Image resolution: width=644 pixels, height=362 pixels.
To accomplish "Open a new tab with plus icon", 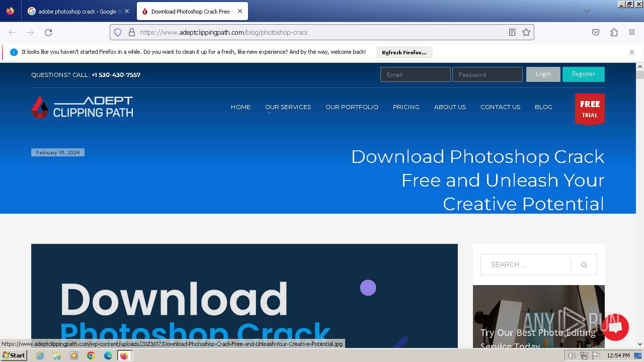I will [259, 11].
